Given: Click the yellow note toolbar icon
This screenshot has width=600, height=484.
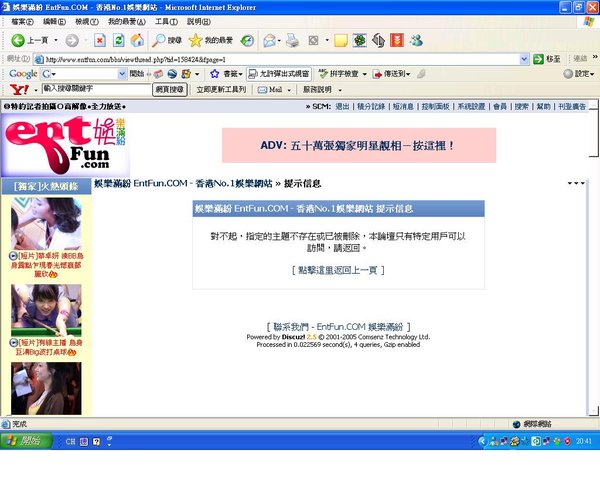Looking at the screenshot, I should click(341, 40).
